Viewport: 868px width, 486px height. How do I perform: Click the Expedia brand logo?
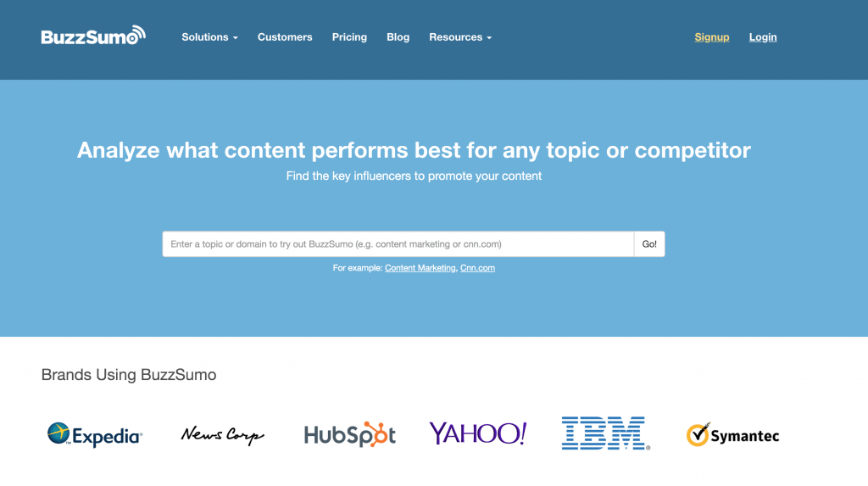tap(95, 434)
